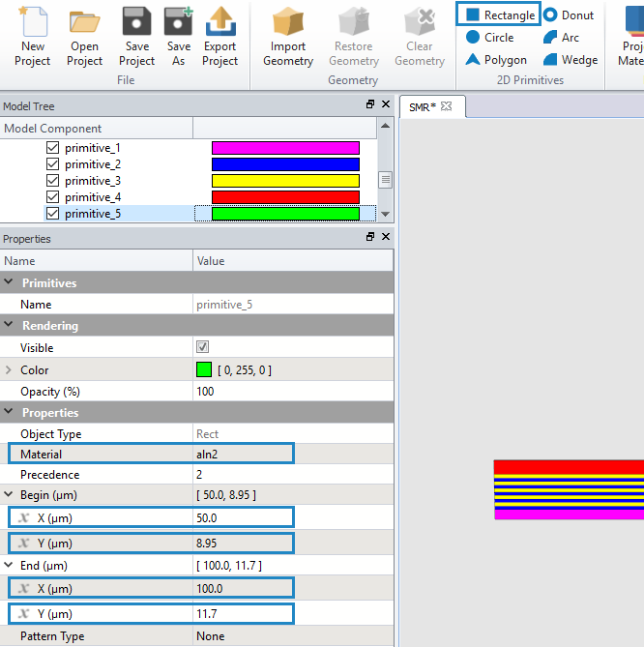Viewport: 644px width, 647px height.
Task: Undock the Model Tree panel
Action: [x=370, y=104]
